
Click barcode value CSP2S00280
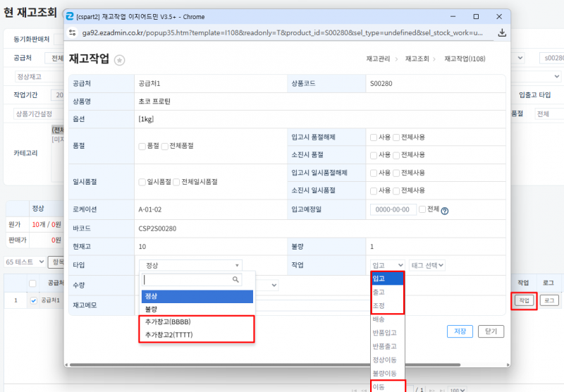tap(157, 228)
